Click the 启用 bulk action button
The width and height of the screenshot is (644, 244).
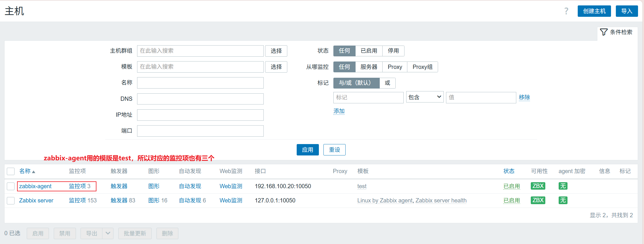(38, 233)
